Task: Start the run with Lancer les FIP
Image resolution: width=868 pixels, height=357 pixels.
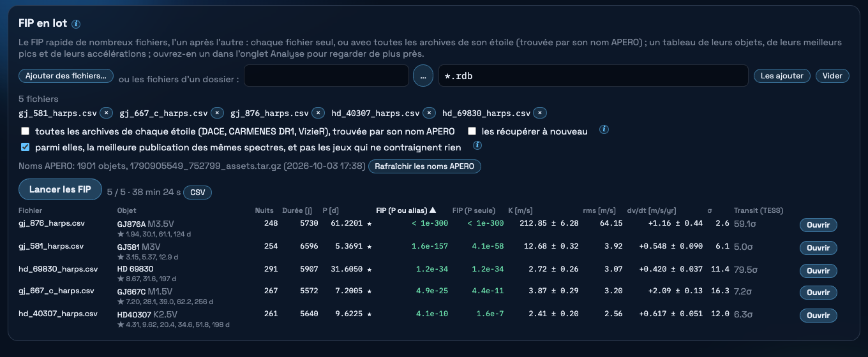Action: point(60,190)
